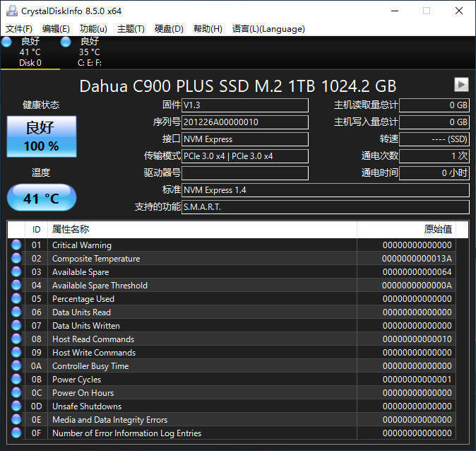Select the C: E: F: disk tab

90,52
